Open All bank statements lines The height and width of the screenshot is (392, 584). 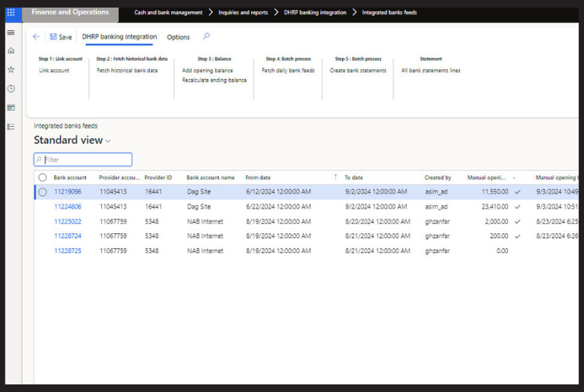click(430, 71)
